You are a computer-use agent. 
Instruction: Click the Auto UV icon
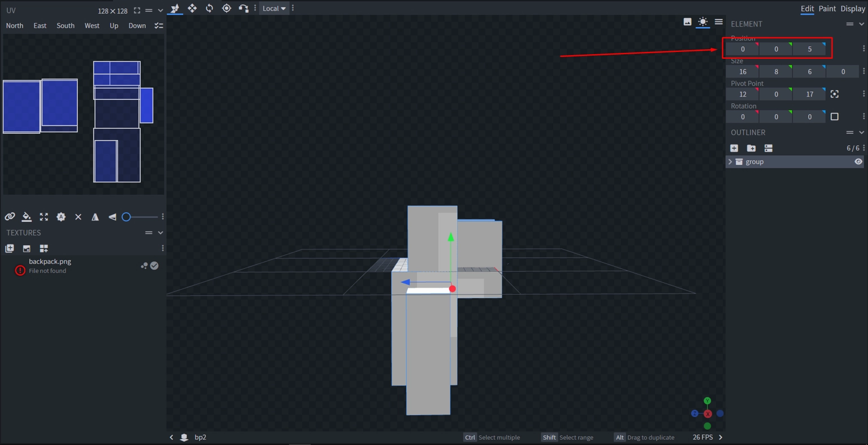point(61,217)
